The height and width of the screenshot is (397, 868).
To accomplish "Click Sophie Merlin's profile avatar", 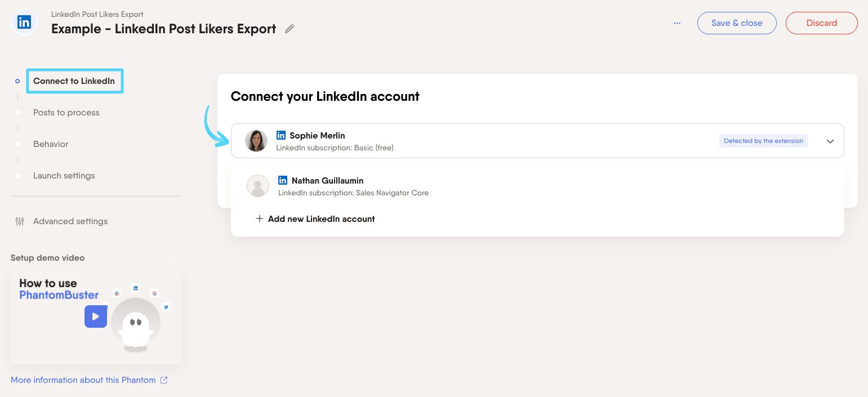I will click(256, 141).
